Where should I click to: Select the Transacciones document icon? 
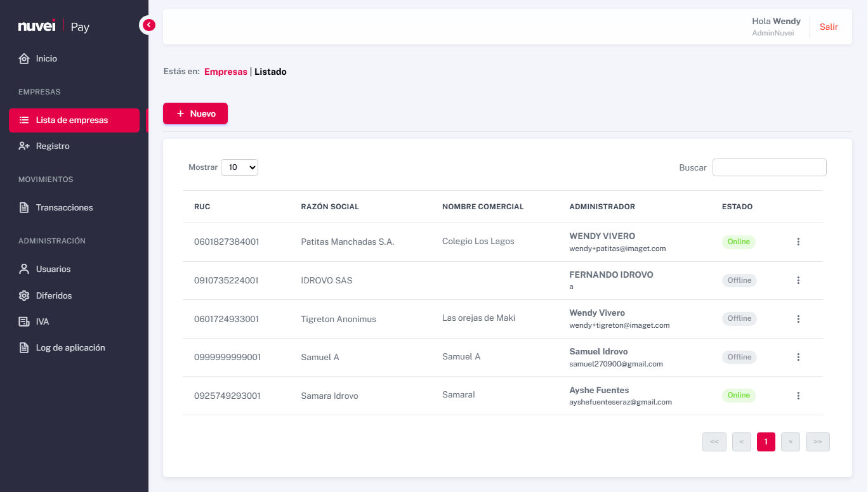[23, 207]
